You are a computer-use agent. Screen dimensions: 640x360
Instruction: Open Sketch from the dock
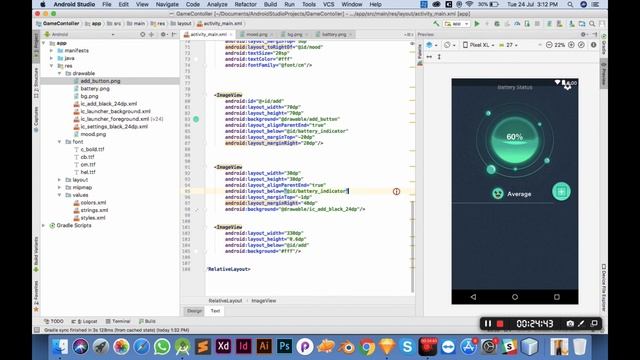[x=387, y=347]
